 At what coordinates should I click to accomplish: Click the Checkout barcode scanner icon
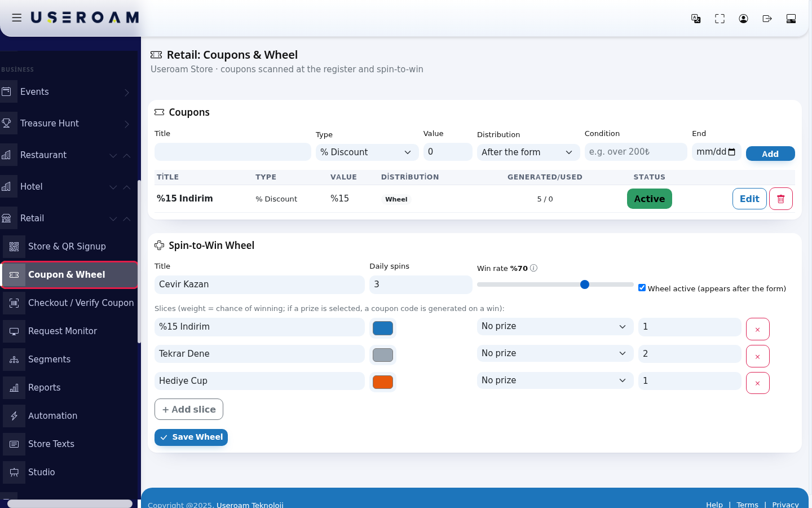[14, 303]
